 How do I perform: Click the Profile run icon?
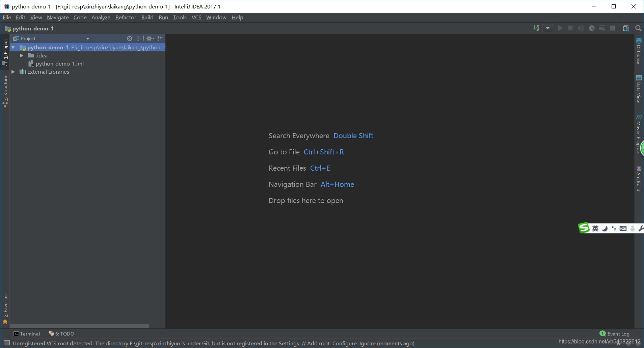pyautogui.click(x=592, y=28)
